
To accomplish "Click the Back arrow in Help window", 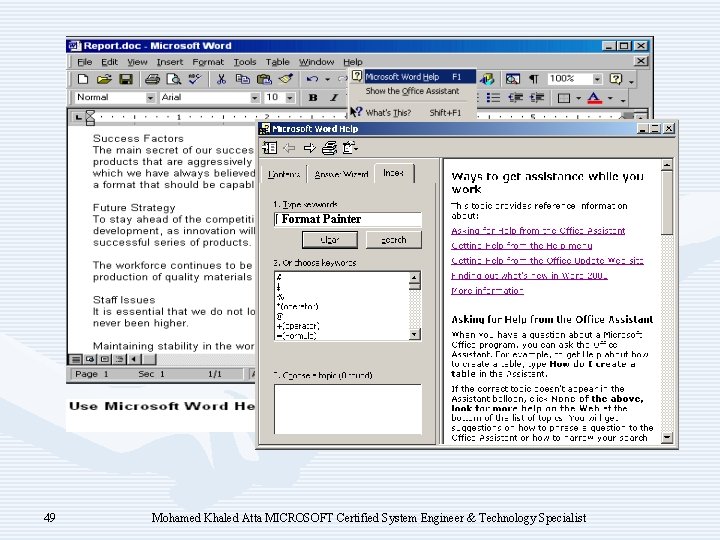I will tap(289, 148).
